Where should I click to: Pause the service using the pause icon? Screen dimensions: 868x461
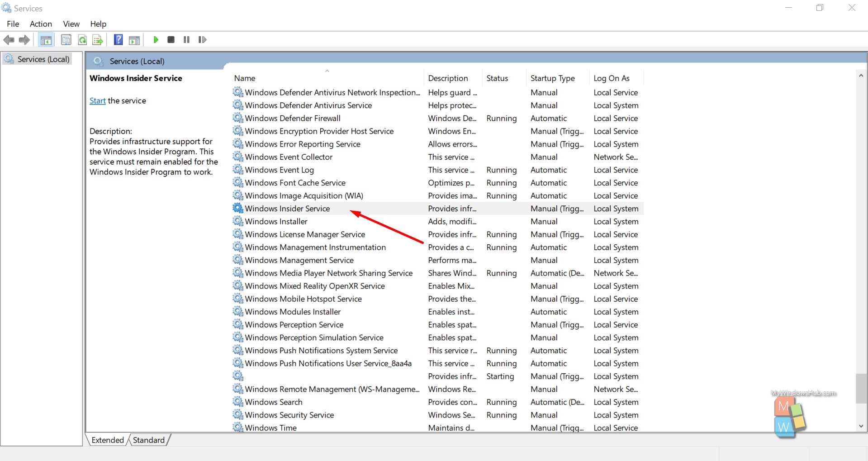[x=186, y=40]
